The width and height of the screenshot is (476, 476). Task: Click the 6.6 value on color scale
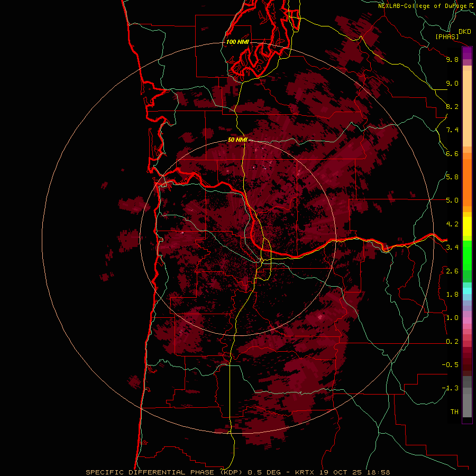coord(452,153)
